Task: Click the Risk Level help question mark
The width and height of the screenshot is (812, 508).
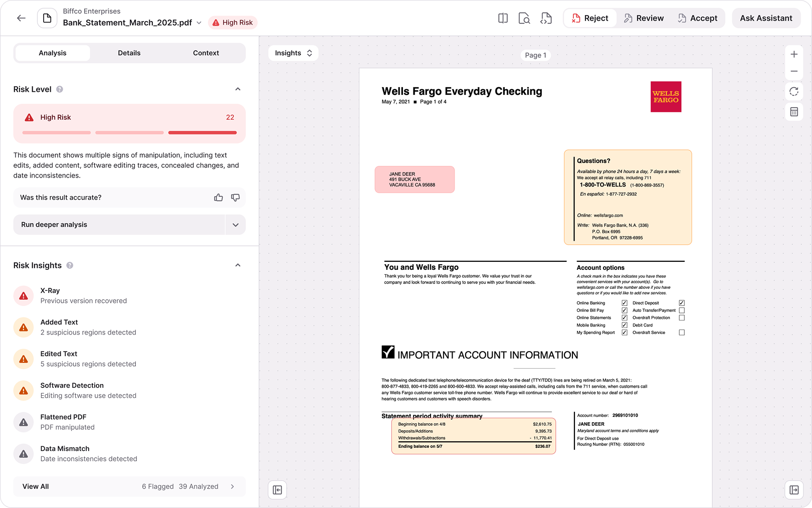Action: pos(60,89)
